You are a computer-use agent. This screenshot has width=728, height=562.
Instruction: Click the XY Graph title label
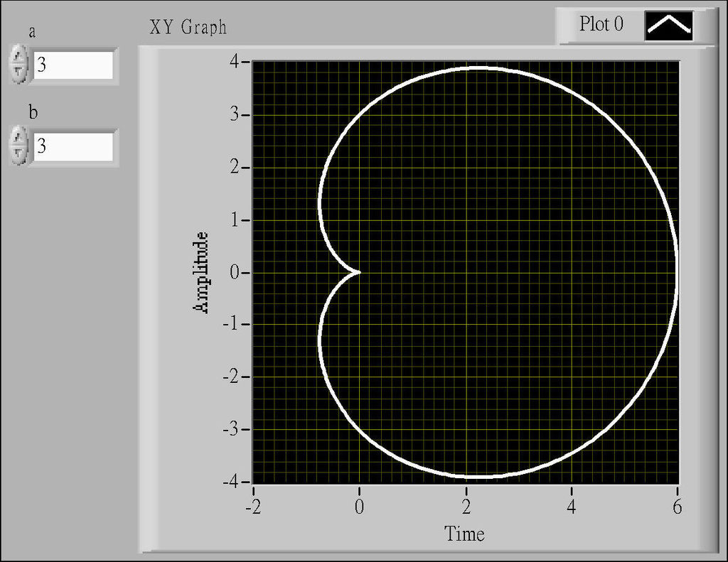pyautogui.click(x=188, y=27)
